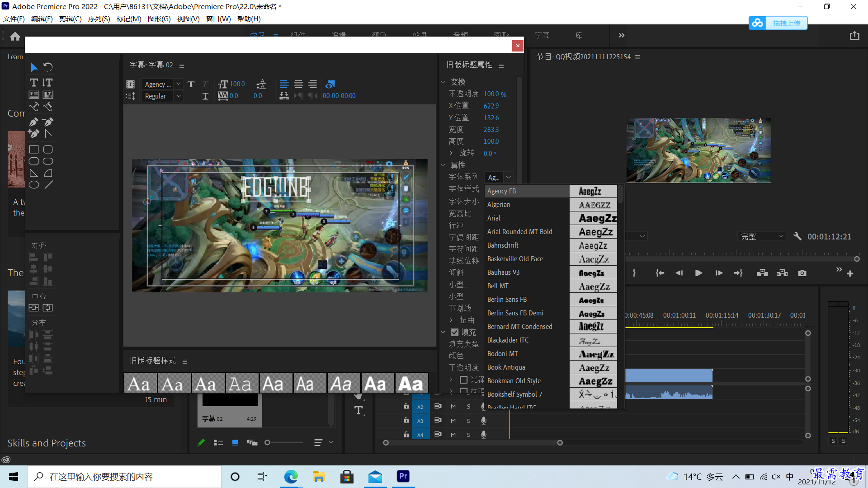
Task: Select the horizontal Type tool
Action: tap(34, 82)
